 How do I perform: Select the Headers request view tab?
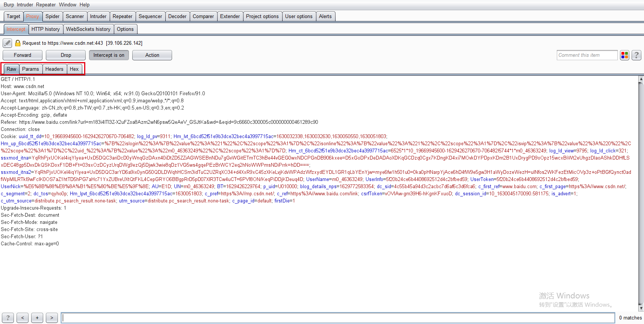click(54, 69)
